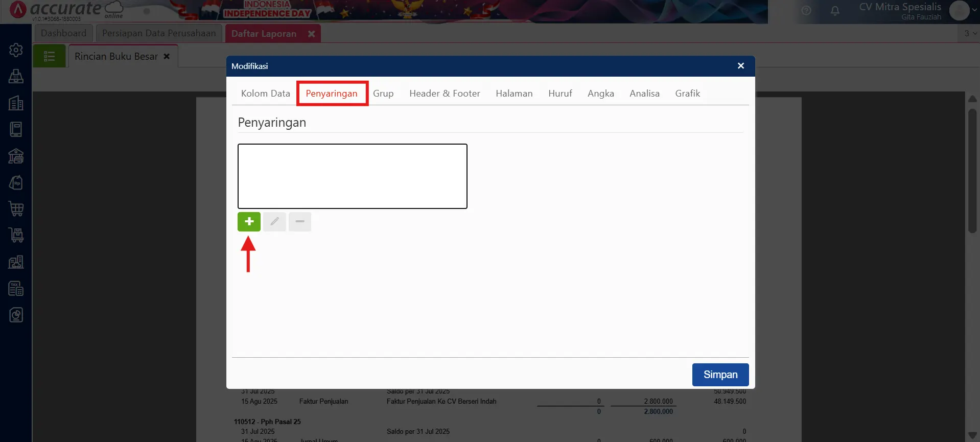
Task: Open the building icon in sidebar
Action: 16,103
